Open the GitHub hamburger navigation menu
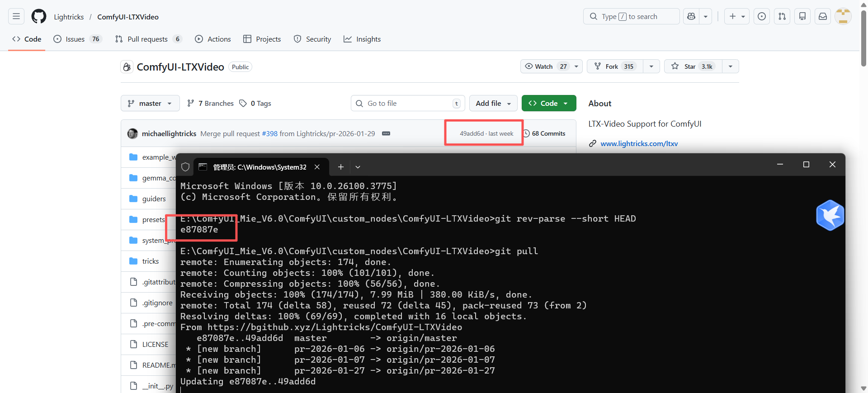 [16, 17]
